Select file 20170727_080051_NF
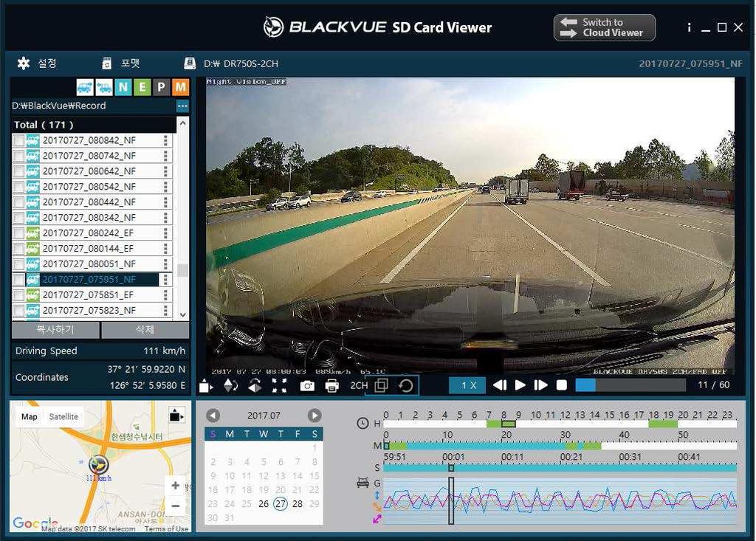The width and height of the screenshot is (756, 541). [x=89, y=264]
